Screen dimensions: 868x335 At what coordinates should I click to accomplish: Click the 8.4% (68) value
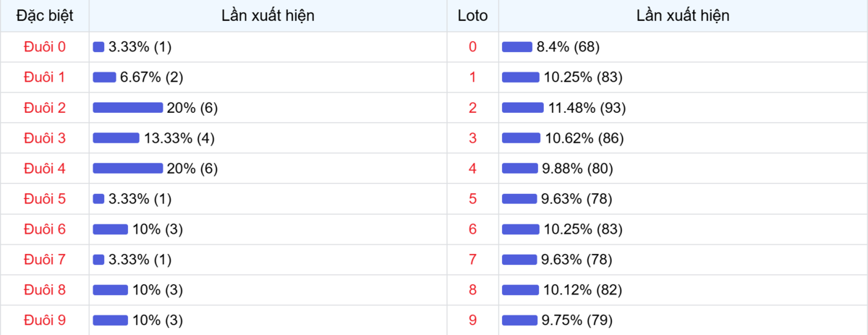tap(568, 47)
